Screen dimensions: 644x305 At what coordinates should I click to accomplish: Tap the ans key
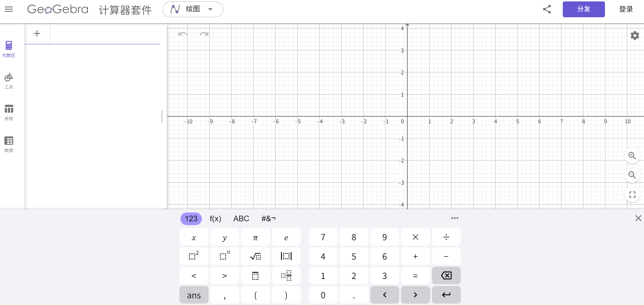(194, 295)
